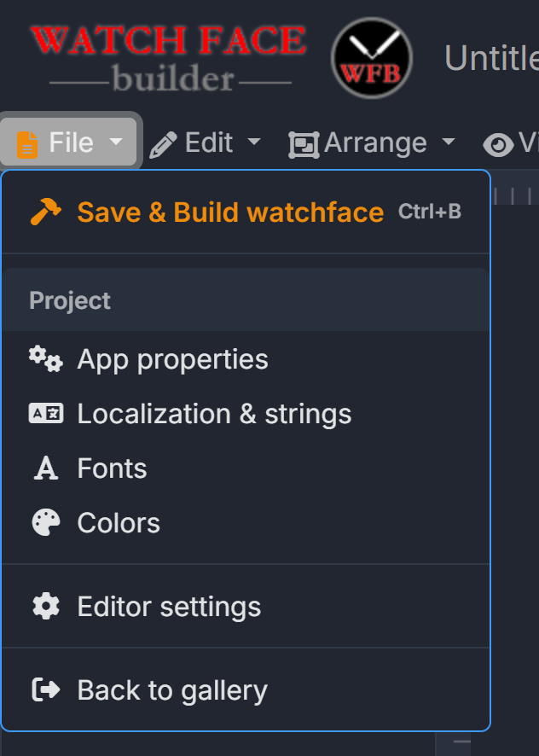Click the double-gear App properties icon

point(46,359)
